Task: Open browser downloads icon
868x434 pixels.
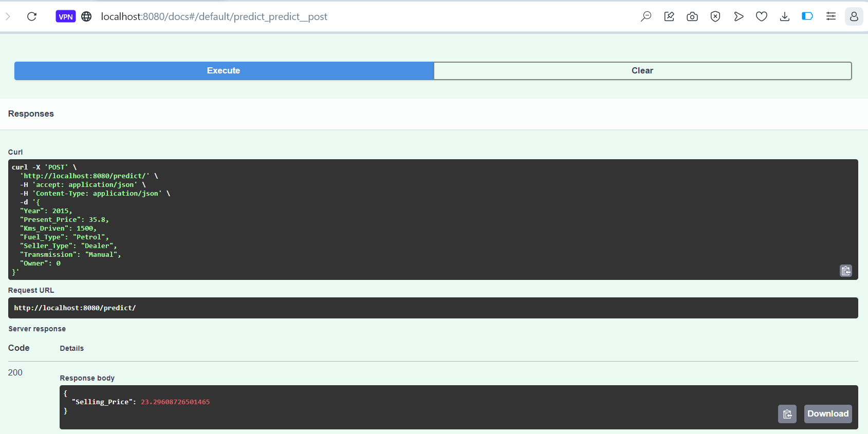Action: coord(785,16)
